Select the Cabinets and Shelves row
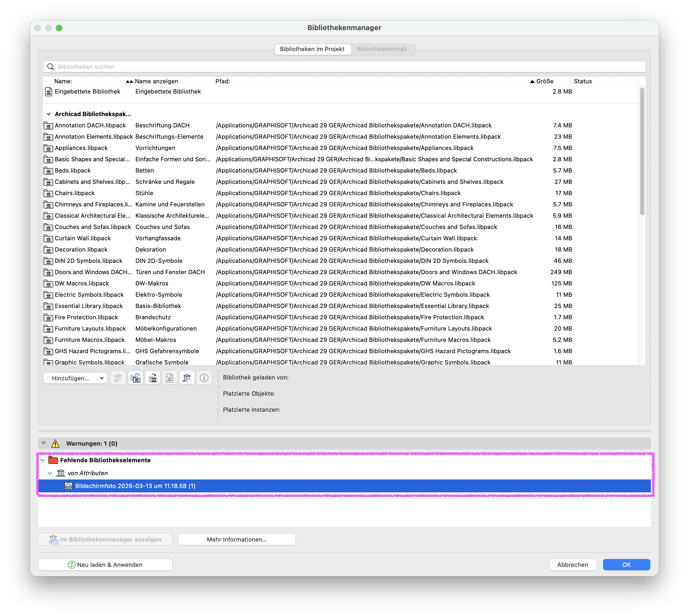The width and height of the screenshot is (689, 616). click(x=341, y=182)
